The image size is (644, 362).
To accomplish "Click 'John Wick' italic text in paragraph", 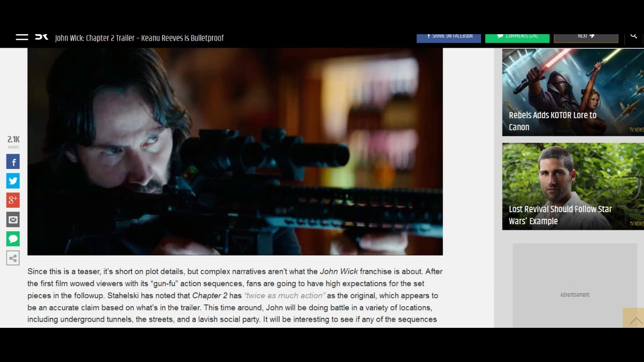I will click(x=339, y=271).
